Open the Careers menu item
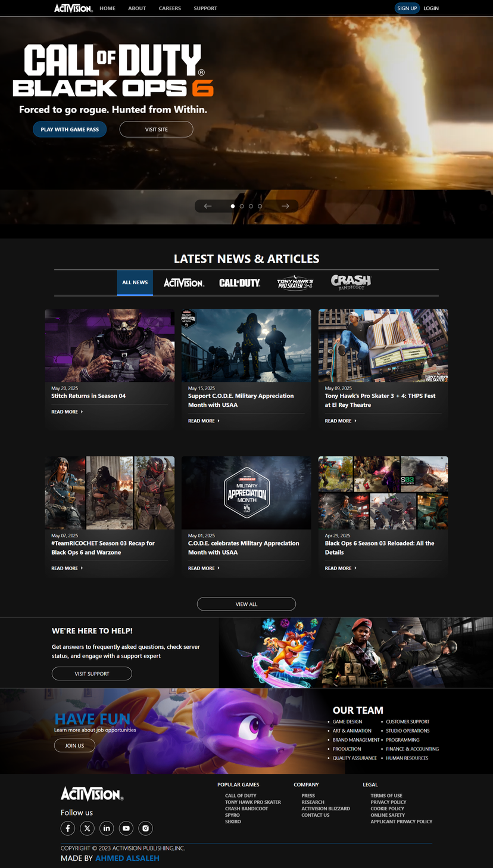The width and height of the screenshot is (493, 868). 170,8
